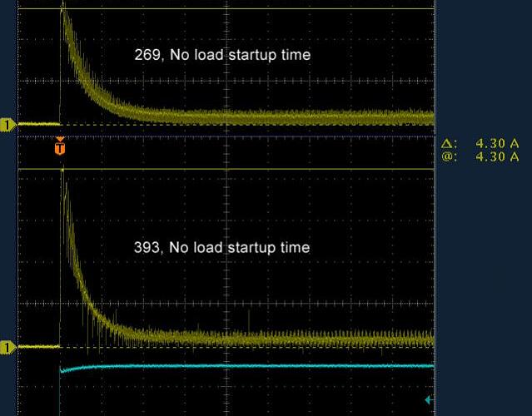Screen dimensions: 532x416
Task: Select the lower channel 1 ground marker
Action: [x=7, y=348]
